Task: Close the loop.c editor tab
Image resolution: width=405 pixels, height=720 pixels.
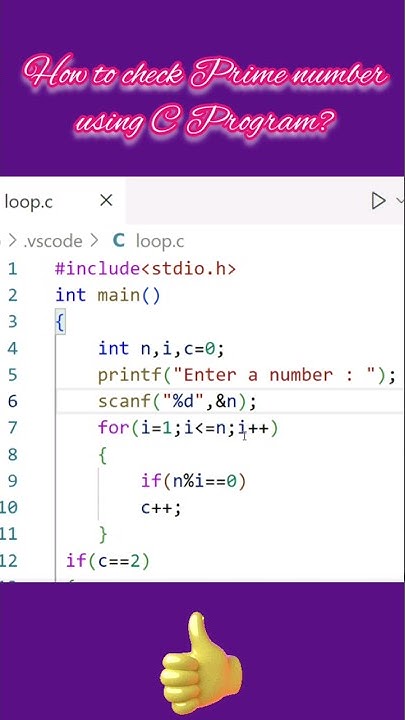Action: [x=106, y=201]
